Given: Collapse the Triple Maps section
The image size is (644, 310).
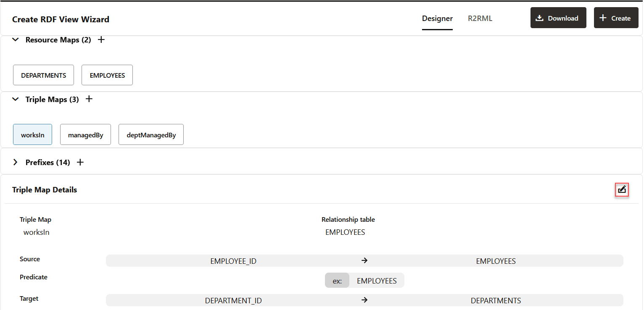Looking at the screenshot, I should coord(16,100).
